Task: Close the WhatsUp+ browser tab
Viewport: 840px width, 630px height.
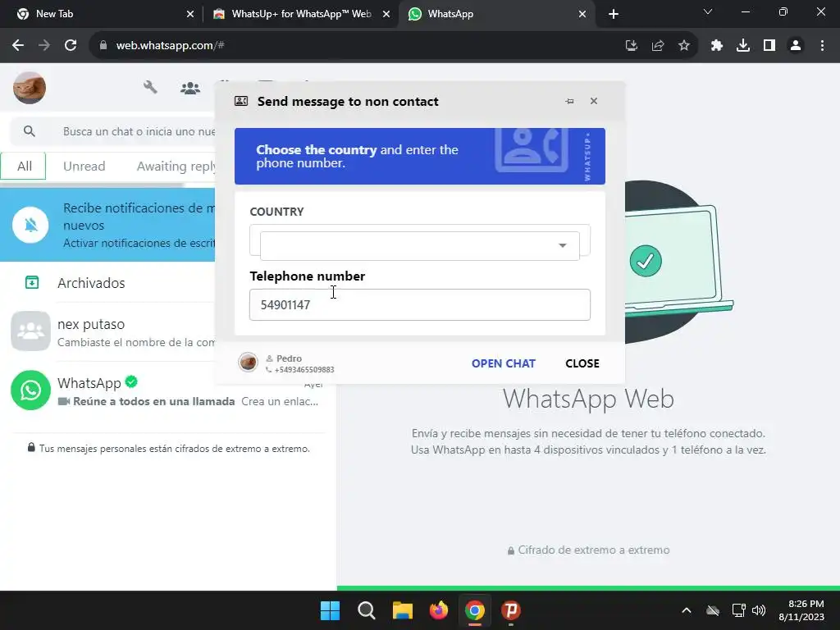Action: click(386, 14)
